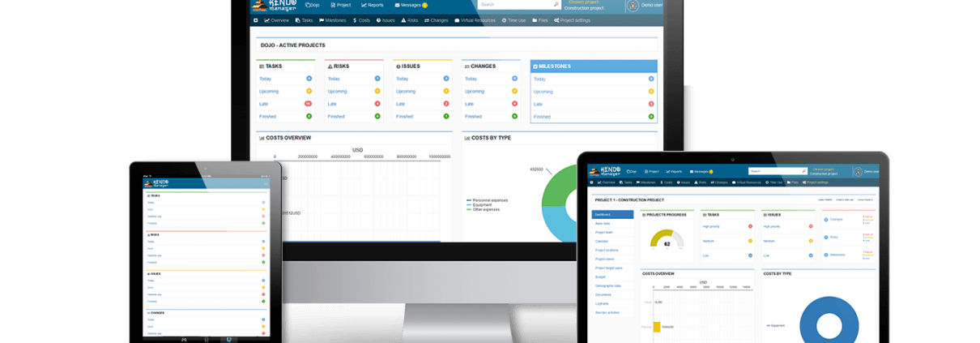The height and width of the screenshot is (343, 980).
Task: Click the center icon in the tablet's bottom bar
Action: tap(206, 339)
